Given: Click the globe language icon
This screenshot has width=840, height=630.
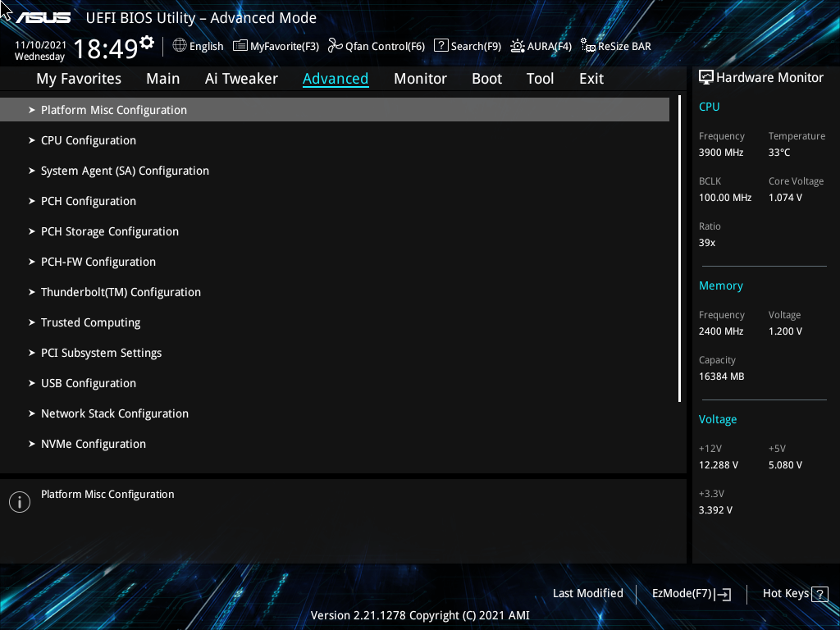Looking at the screenshot, I should point(180,46).
